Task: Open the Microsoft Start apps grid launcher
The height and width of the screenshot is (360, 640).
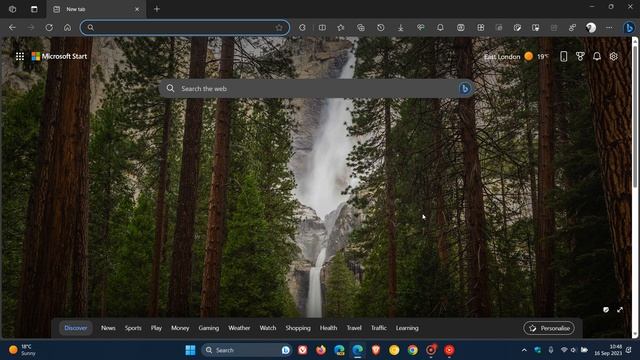Action: pyautogui.click(x=20, y=56)
